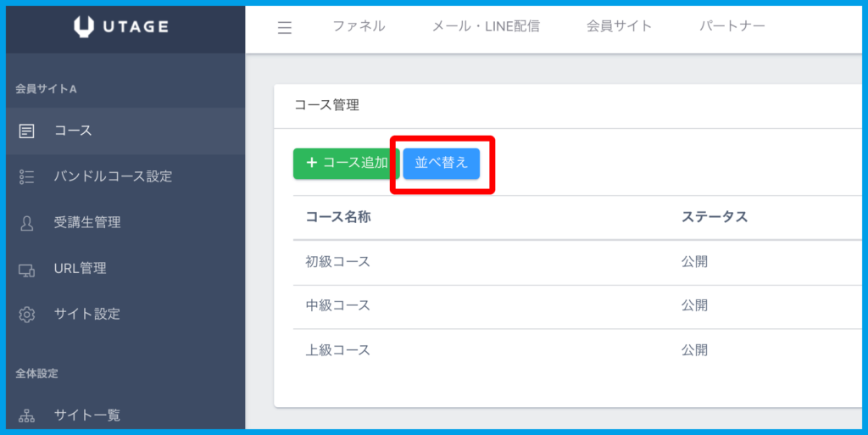
Task: Click the サイト設定 gear icon
Action: tap(27, 315)
